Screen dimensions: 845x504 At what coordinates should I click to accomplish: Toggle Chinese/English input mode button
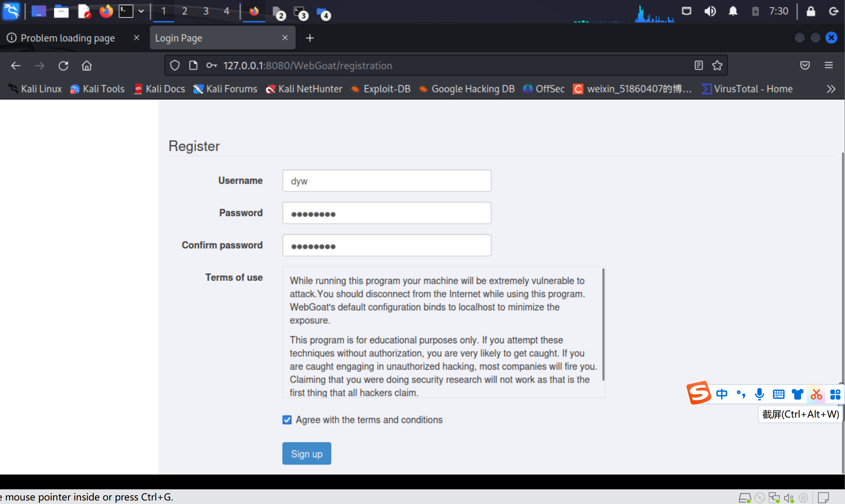point(722,394)
